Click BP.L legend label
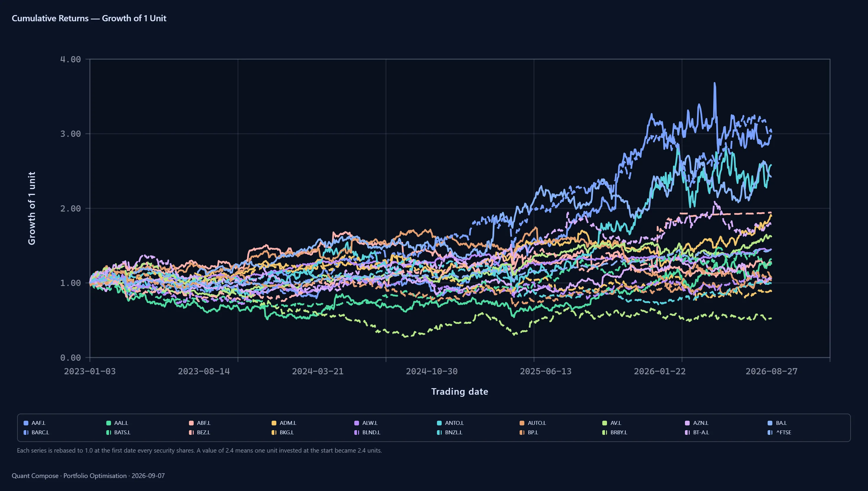 pos(533,432)
